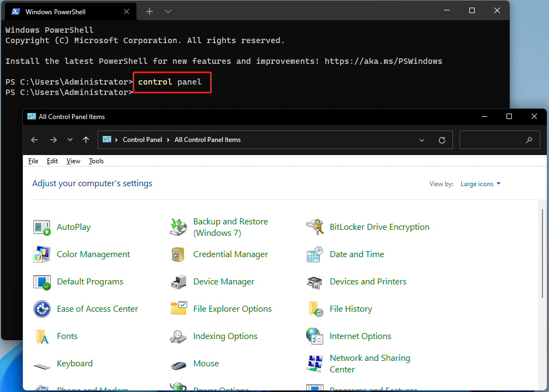This screenshot has width=549, height=392.
Task: Open the Credential Manager safe icon
Action: click(178, 254)
